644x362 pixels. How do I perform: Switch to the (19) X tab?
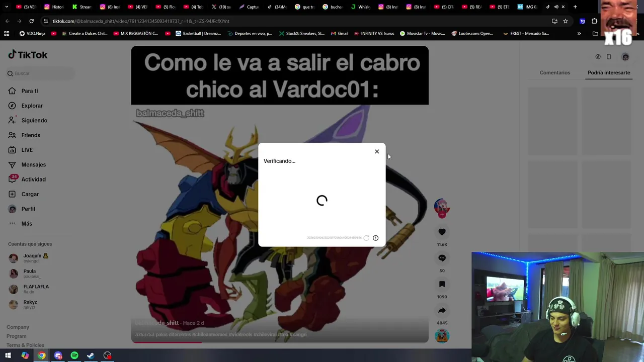(x=221, y=7)
